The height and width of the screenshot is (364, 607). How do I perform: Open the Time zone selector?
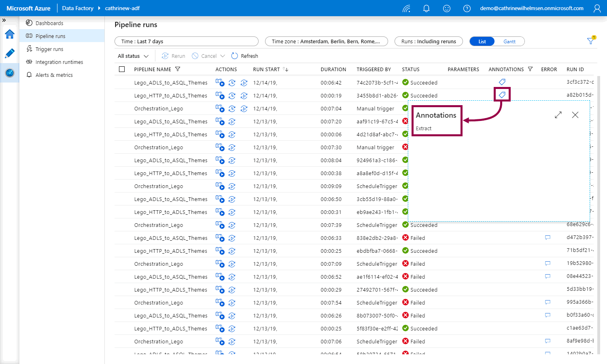pyautogui.click(x=326, y=42)
